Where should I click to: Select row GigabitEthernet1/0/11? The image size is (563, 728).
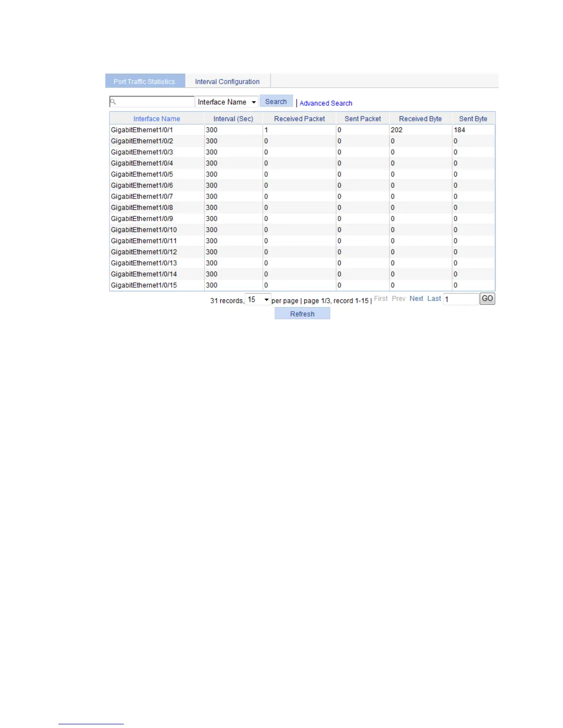click(x=302, y=241)
